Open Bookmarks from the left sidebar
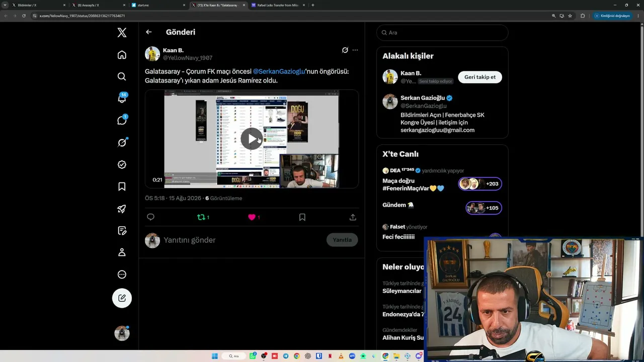 pos(122,187)
